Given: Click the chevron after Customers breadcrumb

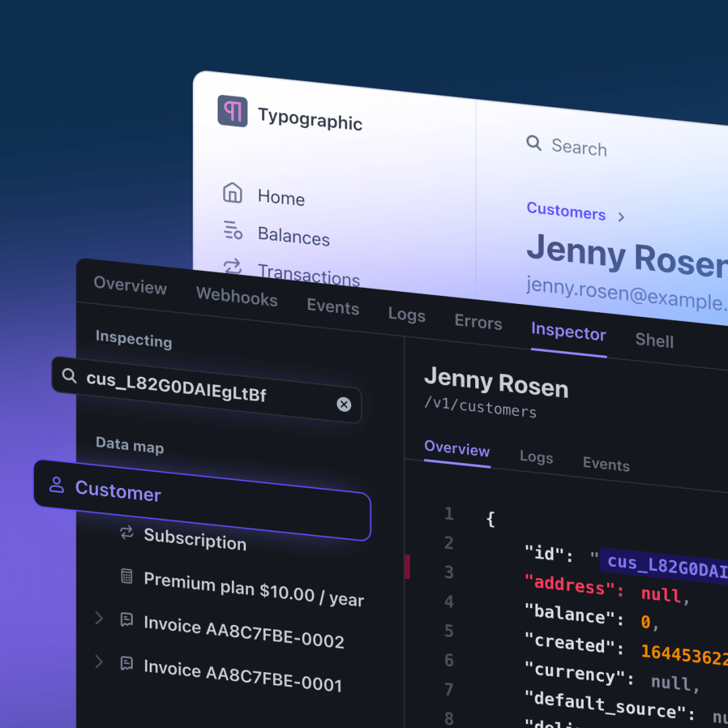Looking at the screenshot, I should 621,217.
